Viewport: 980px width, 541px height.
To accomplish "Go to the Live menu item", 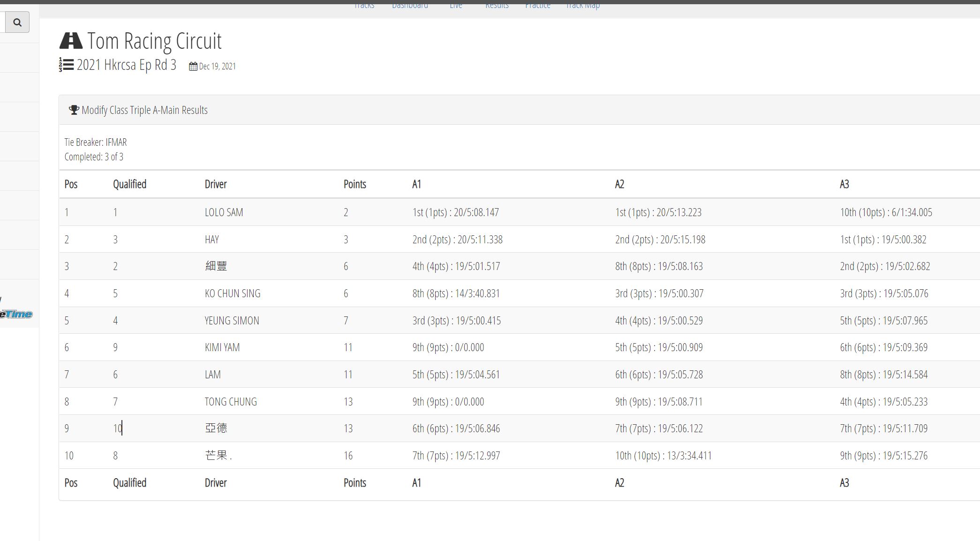I will pos(455,6).
